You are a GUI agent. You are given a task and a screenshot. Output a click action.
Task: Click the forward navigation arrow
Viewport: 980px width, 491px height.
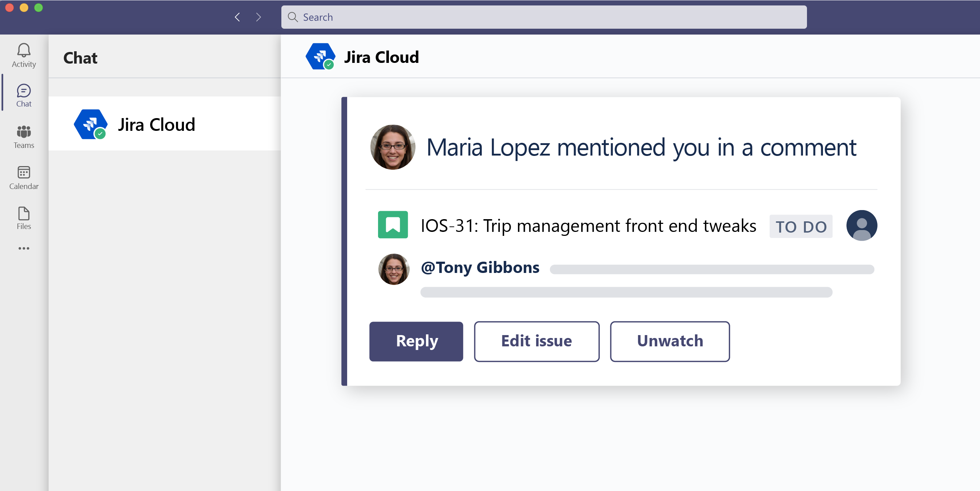click(259, 17)
